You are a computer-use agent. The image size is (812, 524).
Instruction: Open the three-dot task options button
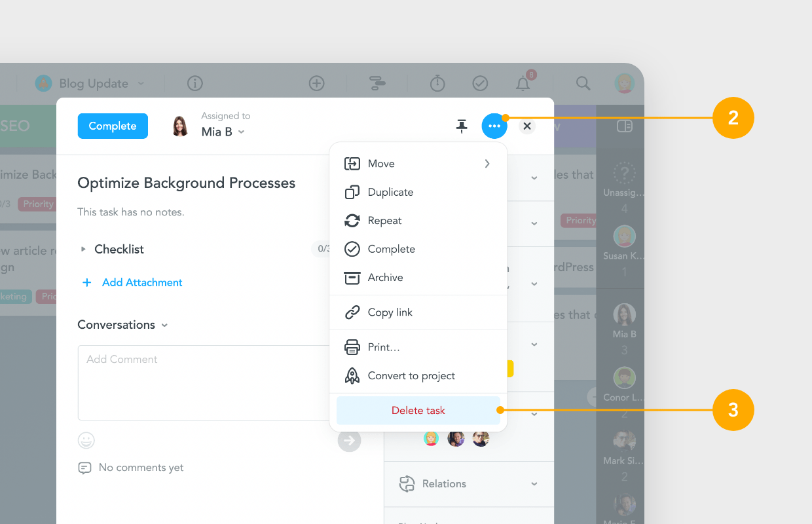click(494, 126)
